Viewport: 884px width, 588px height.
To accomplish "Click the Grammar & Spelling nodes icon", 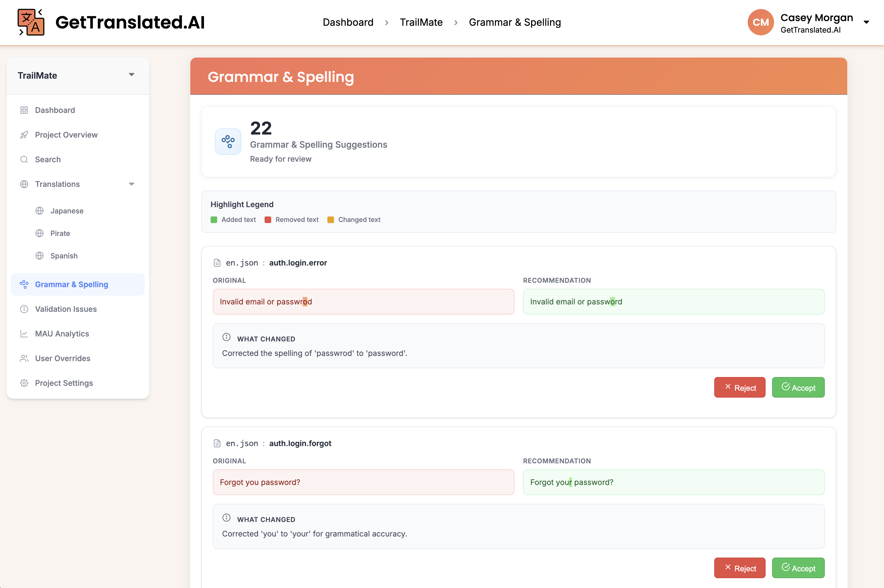I will (x=24, y=284).
